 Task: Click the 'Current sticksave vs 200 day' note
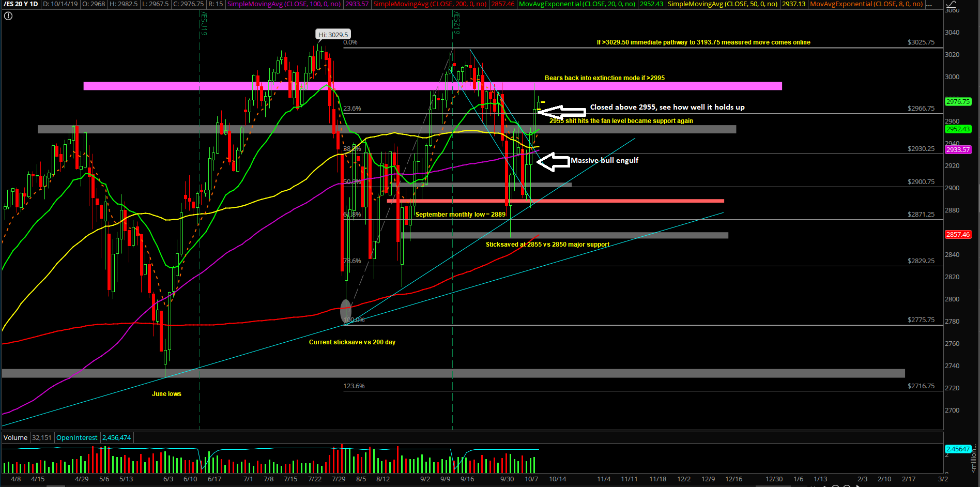pyautogui.click(x=352, y=342)
